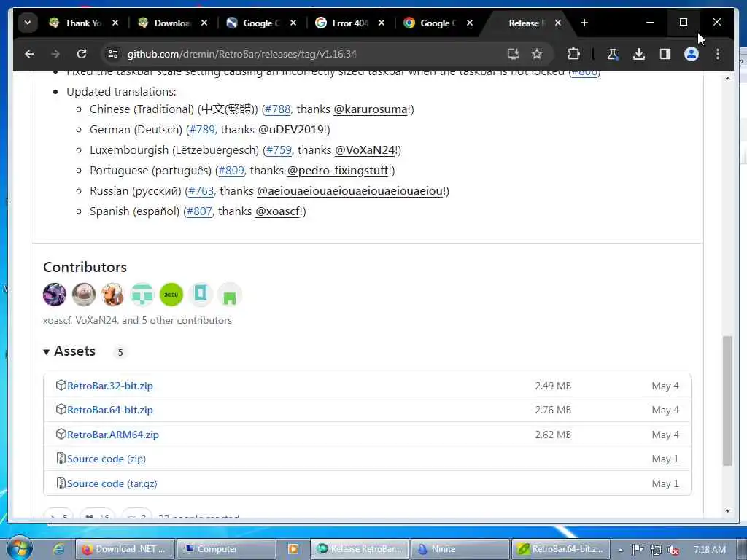
Task: Toggle the browser side panel icon
Action: point(665,54)
